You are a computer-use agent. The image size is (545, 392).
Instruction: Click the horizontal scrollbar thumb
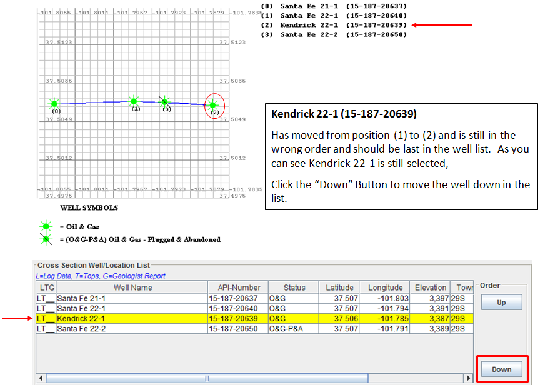pos(207,378)
